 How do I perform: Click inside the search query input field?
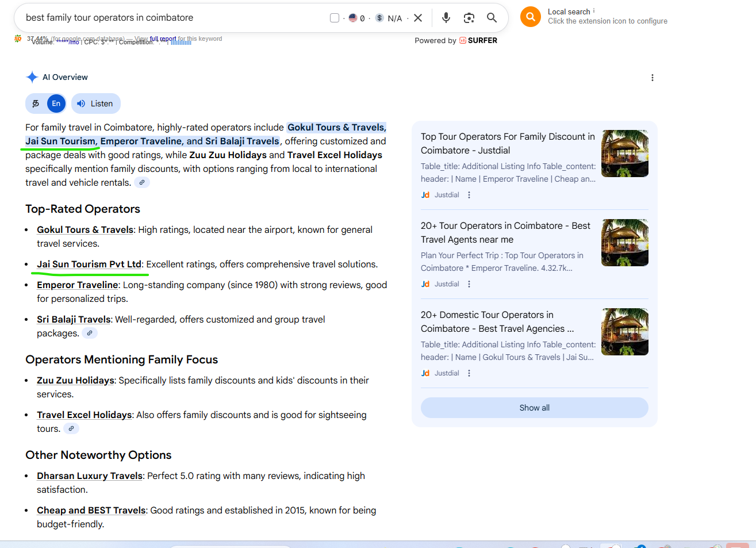(172, 18)
